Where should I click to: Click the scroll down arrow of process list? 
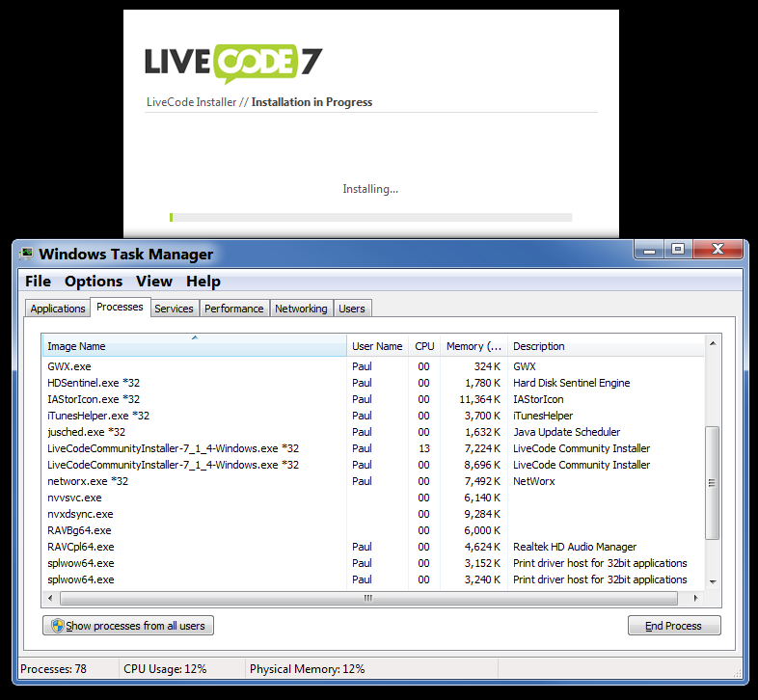click(x=713, y=581)
